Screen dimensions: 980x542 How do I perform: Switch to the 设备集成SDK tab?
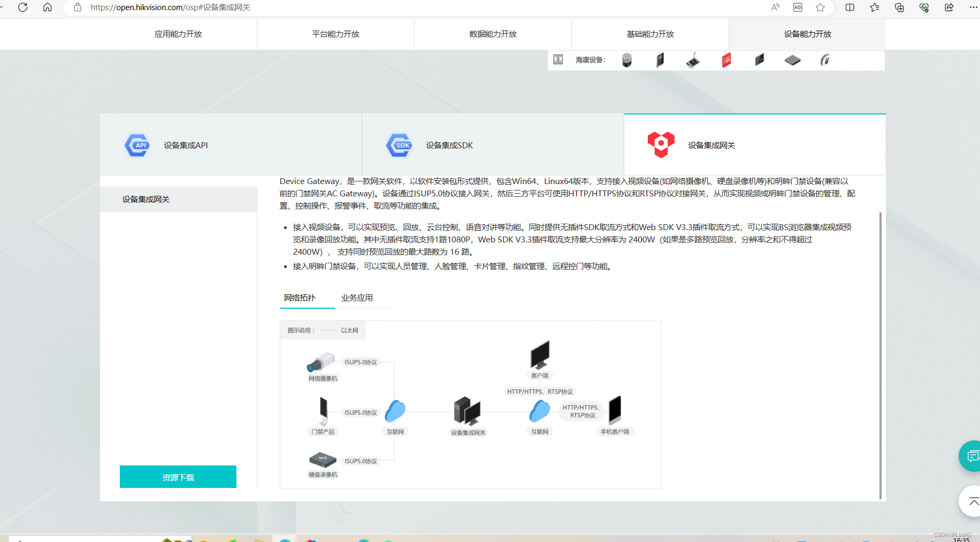click(x=493, y=145)
